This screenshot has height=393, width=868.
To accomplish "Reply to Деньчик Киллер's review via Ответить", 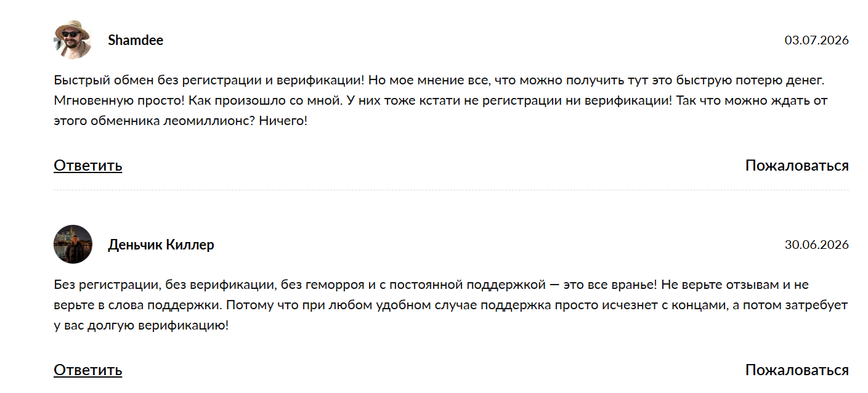I will point(88,370).
